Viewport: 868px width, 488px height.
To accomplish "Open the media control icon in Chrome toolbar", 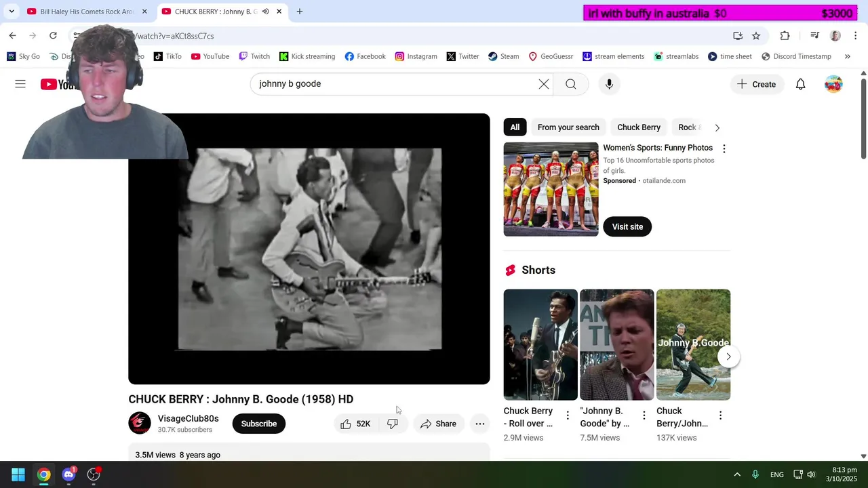I will pyautogui.click(x=815, y=36).
